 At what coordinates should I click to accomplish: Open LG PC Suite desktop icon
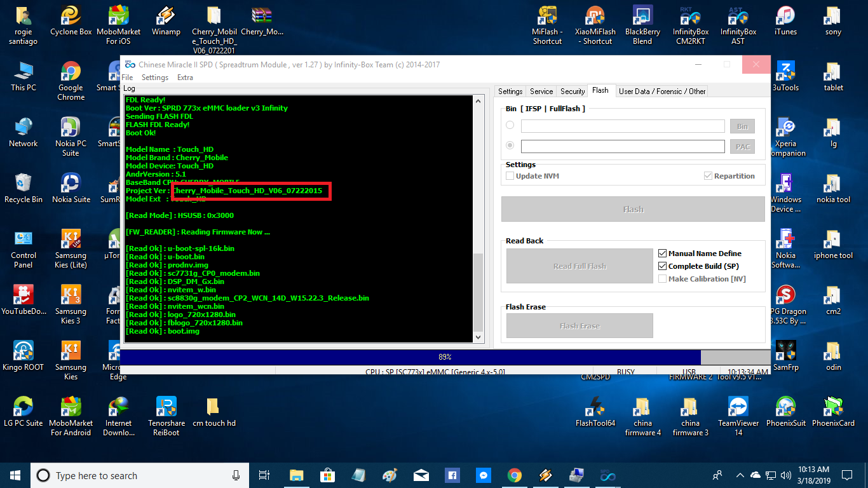pos(23,412)
